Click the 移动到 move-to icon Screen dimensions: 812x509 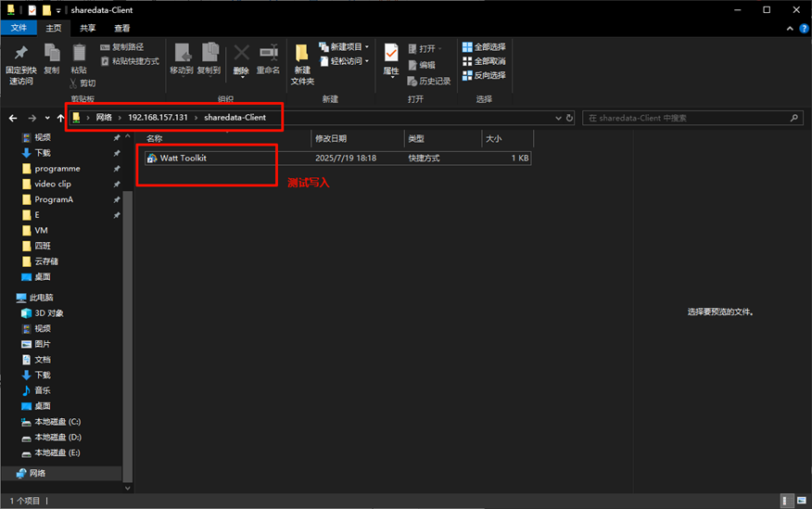pyautogui.click(x=182, y=55)
